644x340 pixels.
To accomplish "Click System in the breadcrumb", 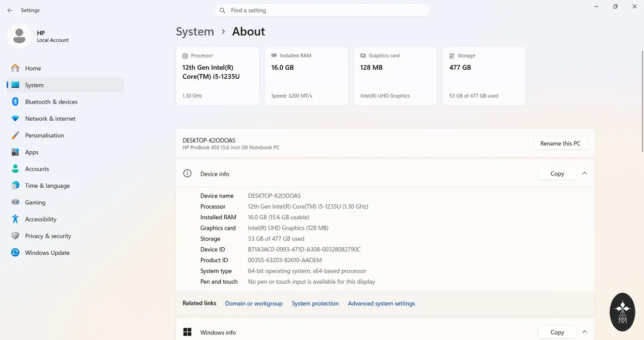I will click(x=195, y=32).
